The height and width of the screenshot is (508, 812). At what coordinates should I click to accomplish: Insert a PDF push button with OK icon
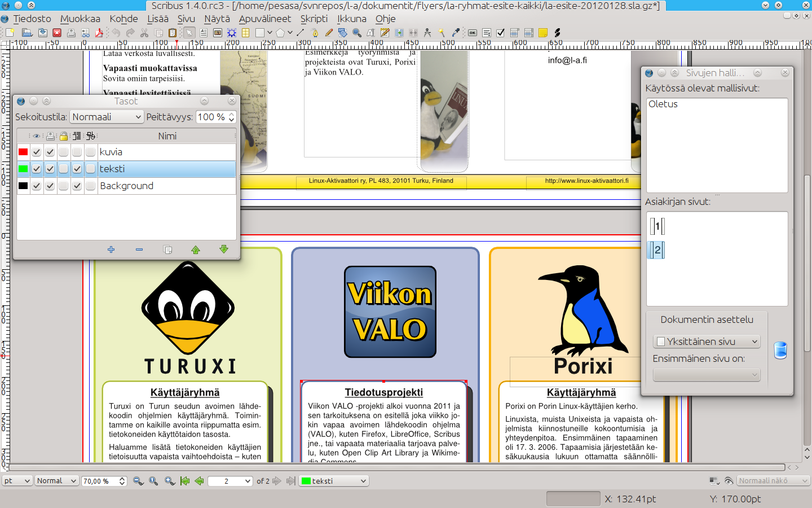(473, 33)
